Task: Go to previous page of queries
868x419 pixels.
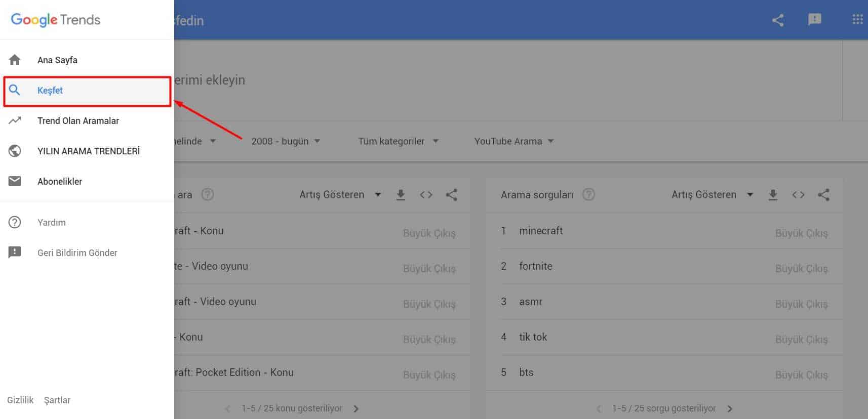Action: pos(599,409)
